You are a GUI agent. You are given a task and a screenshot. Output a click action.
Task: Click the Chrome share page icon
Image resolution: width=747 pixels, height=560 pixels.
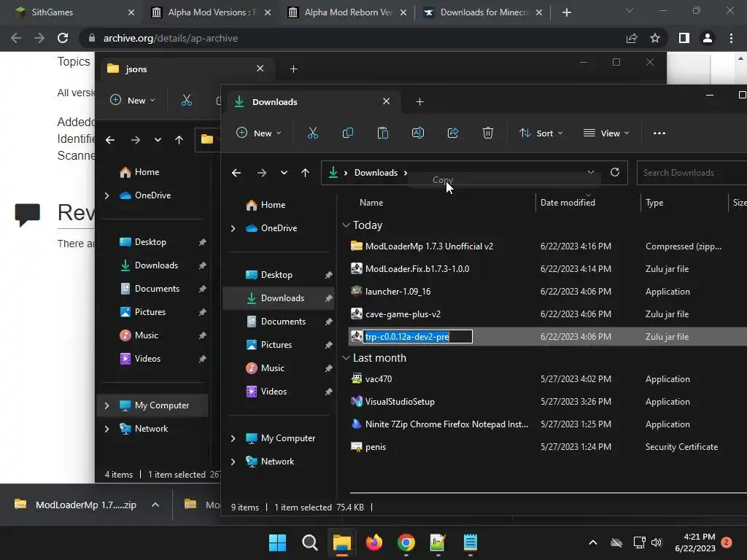(x=632, y=38)
